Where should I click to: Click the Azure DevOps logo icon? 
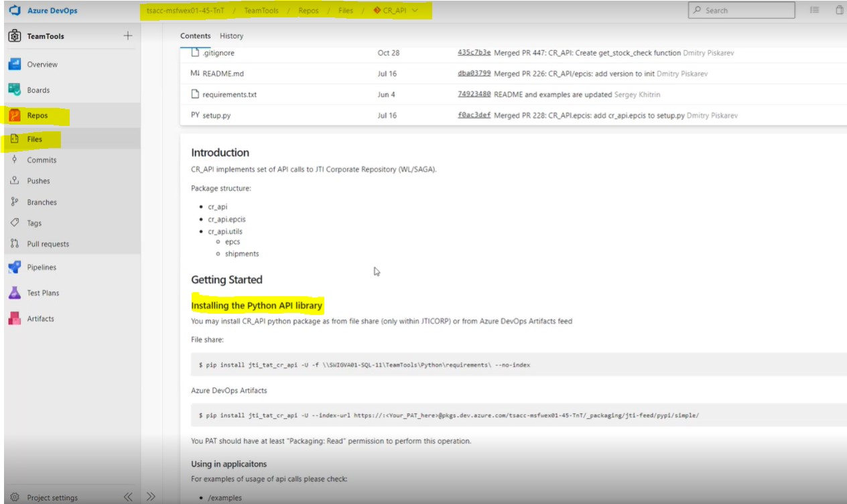click(x=15, y=11)
